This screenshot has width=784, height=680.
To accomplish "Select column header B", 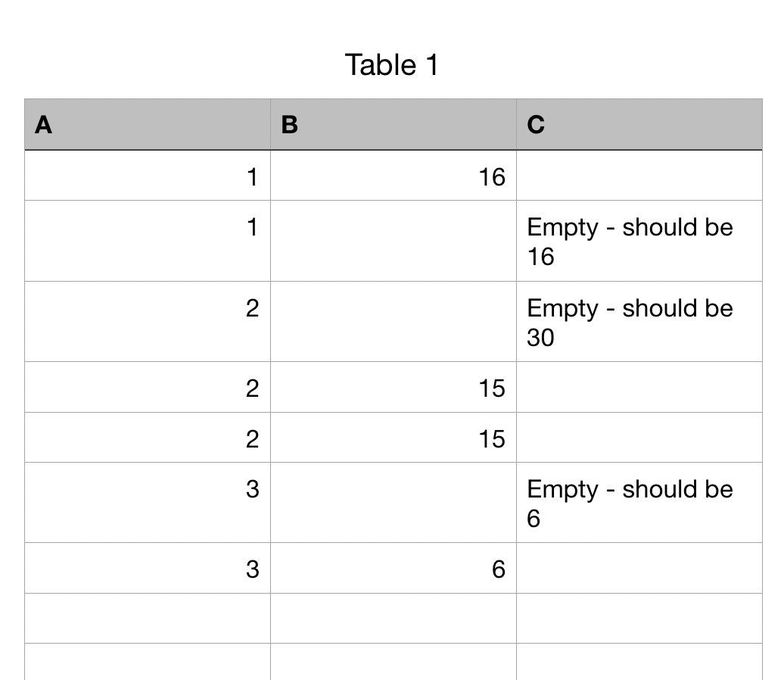I will click(x=394, y=124).
